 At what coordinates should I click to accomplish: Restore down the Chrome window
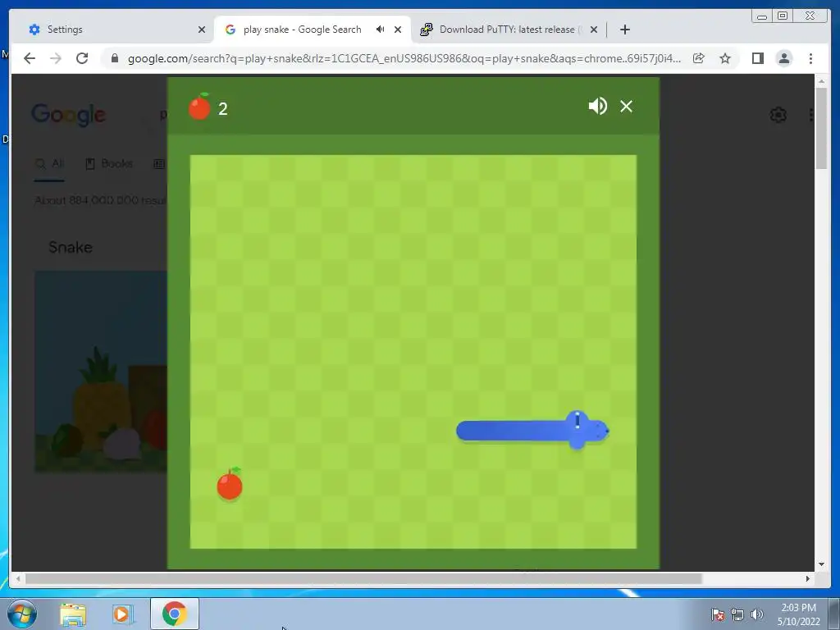click(783, 16)
